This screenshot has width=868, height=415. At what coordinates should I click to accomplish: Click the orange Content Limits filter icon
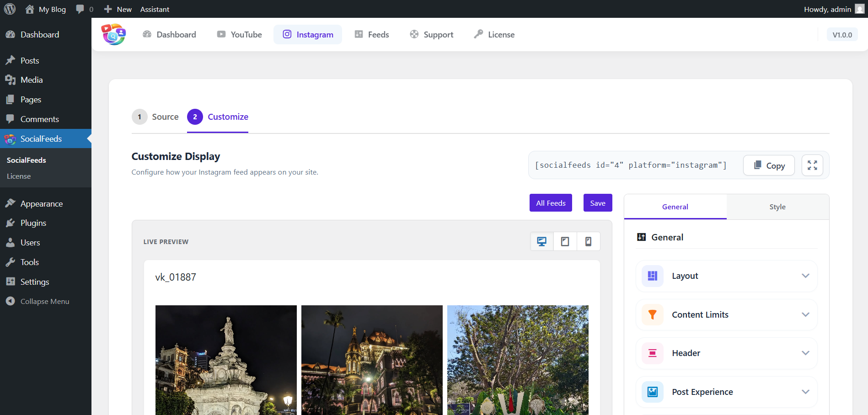[x=653, y=315]
